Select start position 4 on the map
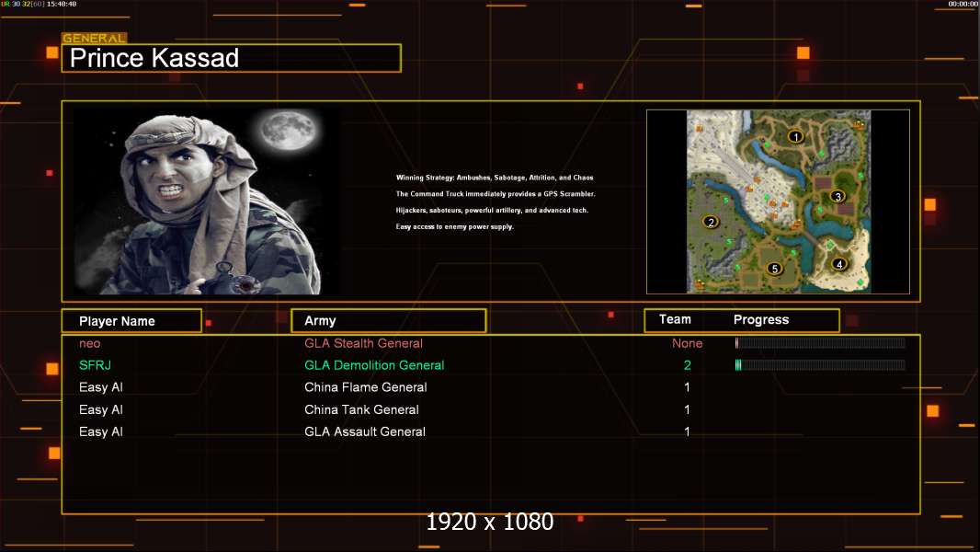The width and height of the screenshot is (980, 552). tap(839, 264)
